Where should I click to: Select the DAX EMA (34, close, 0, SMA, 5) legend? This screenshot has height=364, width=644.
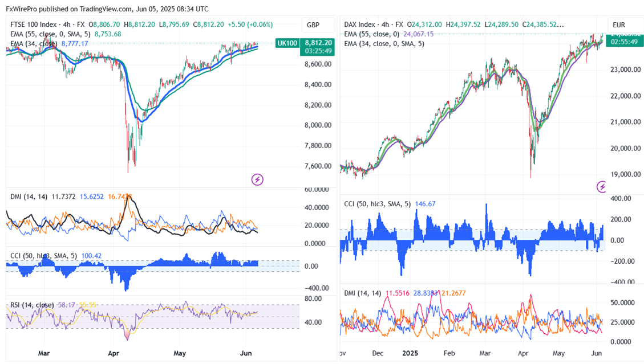(384, 43)
